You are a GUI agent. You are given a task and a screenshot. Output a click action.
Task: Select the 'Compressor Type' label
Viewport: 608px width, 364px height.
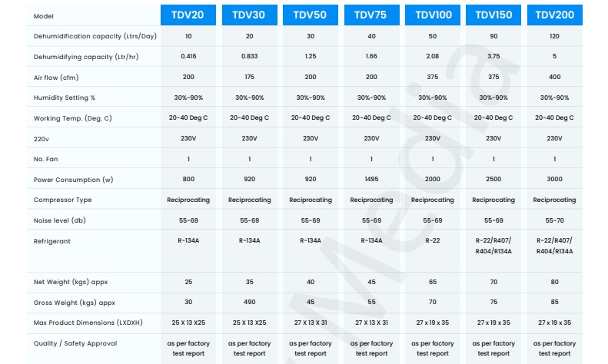click(x=62, y=200)
